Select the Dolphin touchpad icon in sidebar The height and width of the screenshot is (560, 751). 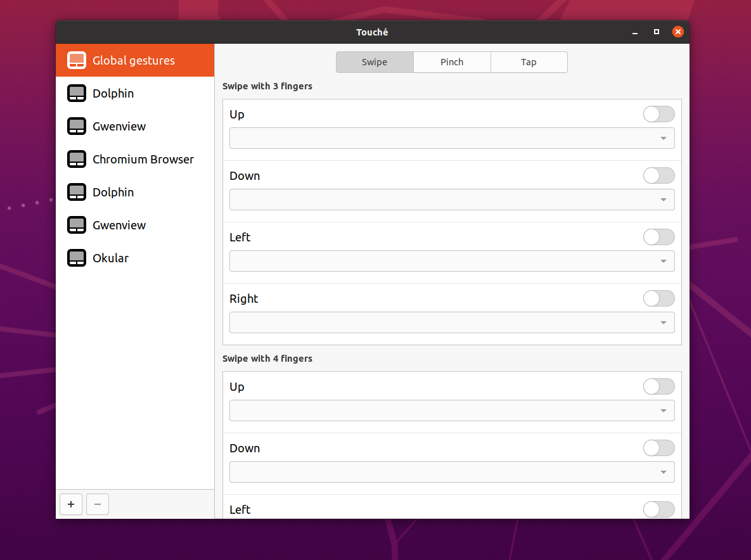76,93
